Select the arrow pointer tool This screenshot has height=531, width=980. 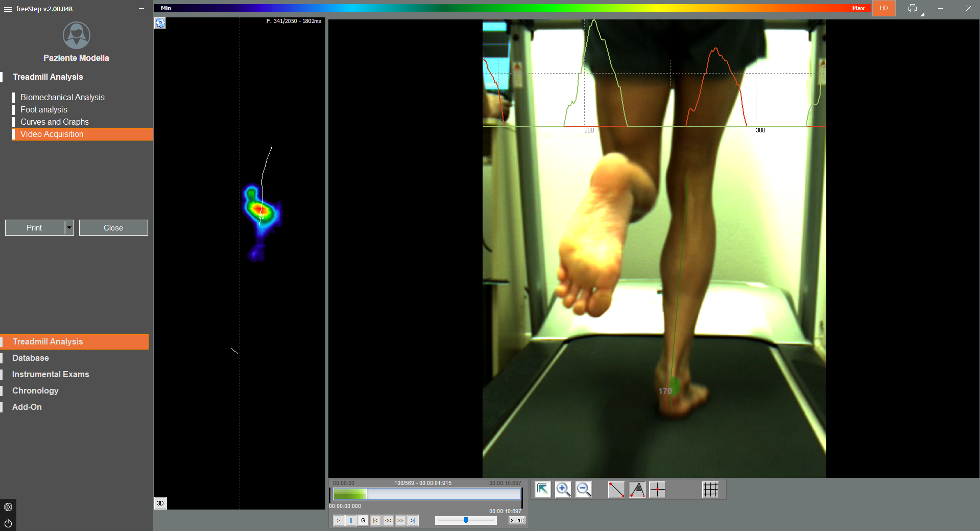[x=542, y=490]
